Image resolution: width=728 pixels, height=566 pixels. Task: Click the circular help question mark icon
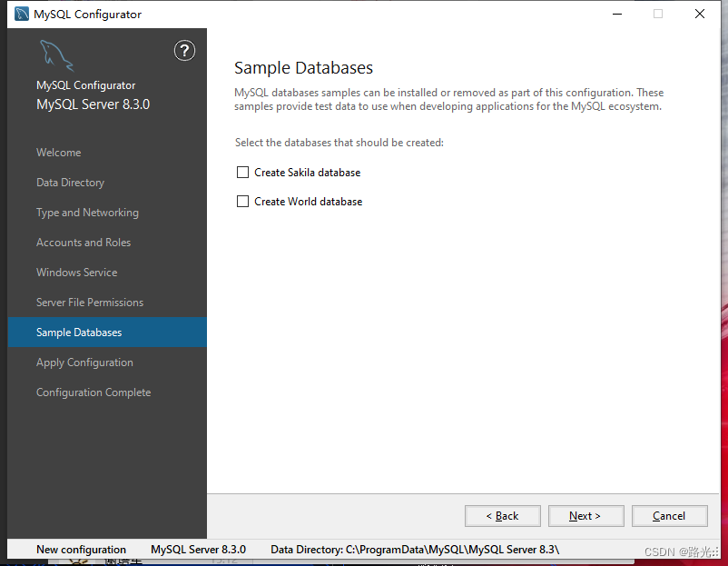(184, 50)
